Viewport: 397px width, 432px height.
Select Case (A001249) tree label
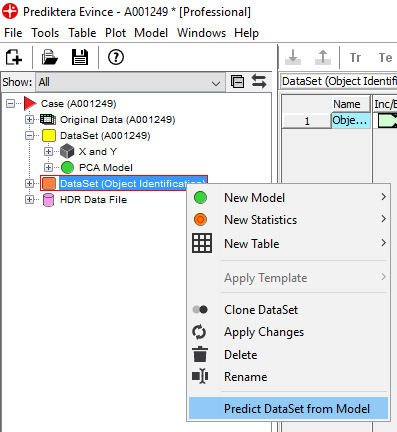click(78, 104)
